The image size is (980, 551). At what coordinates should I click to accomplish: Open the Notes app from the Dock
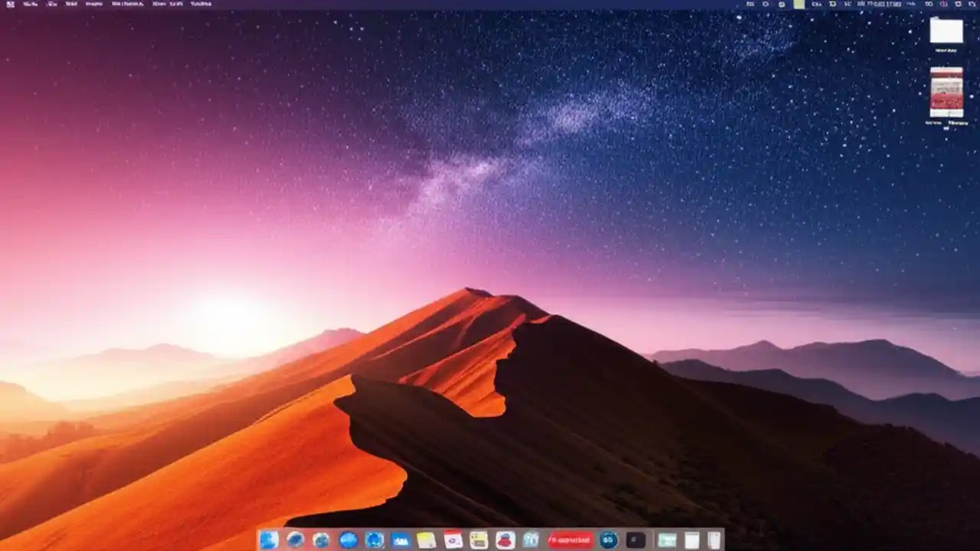425,540
